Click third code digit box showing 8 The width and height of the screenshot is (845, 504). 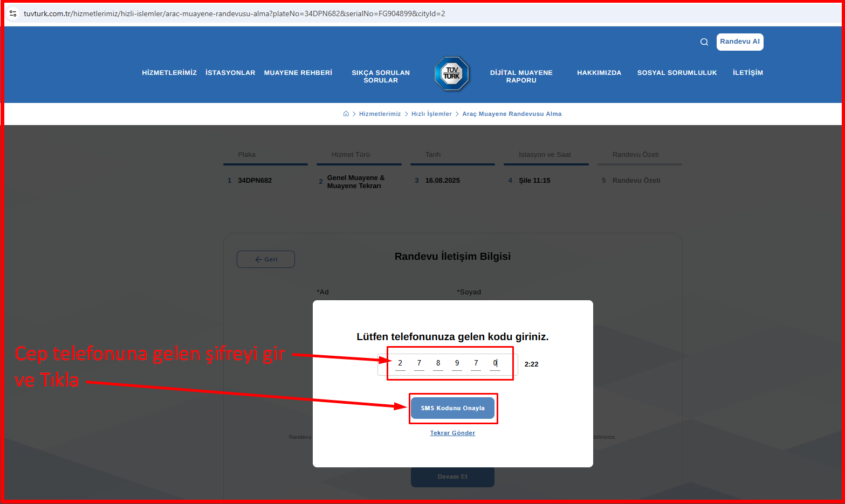click(438, 364)
